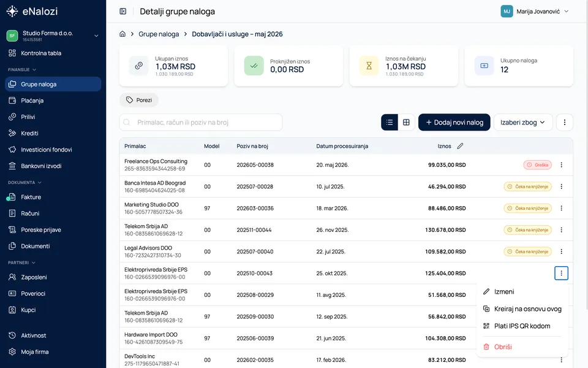This screenshot has width=588, height=368.
Task: Click the Dodaj novi nalog button
Action: point(454,123)
